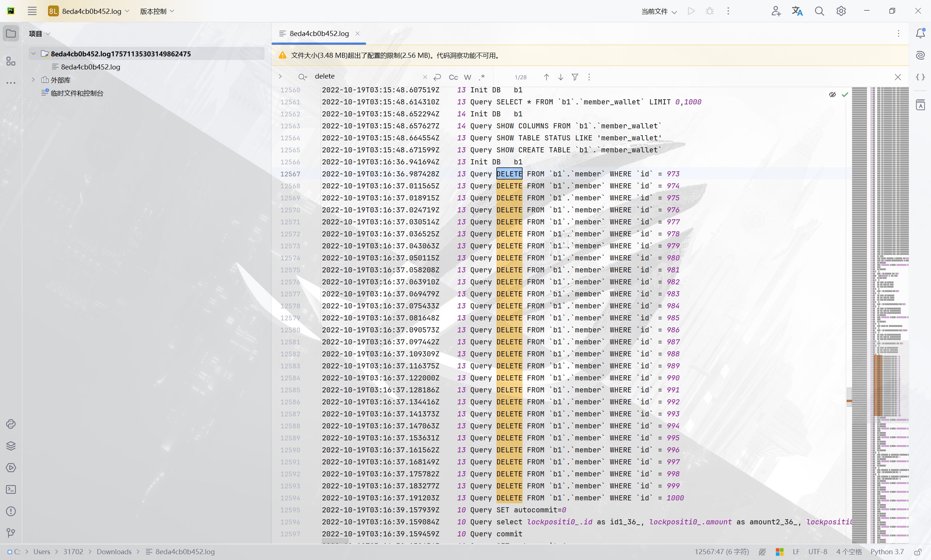Click 31702 in the breadcrumb path
This screenshot has width=931, height=560.
pos(73,552)
